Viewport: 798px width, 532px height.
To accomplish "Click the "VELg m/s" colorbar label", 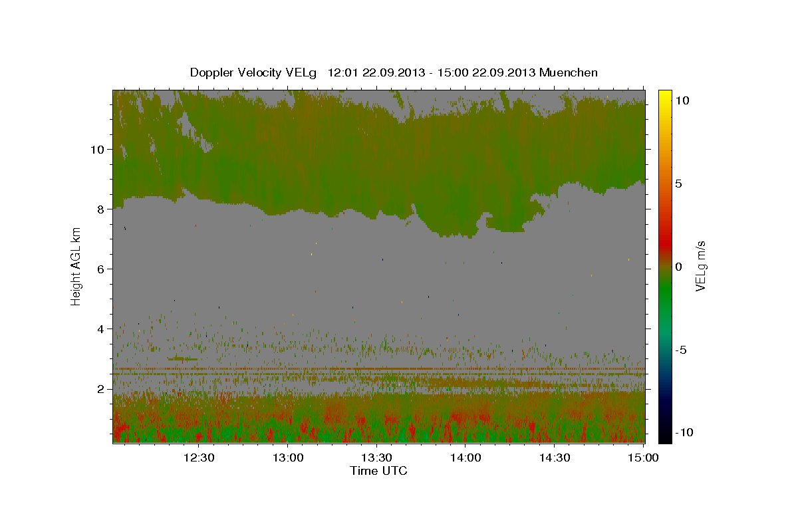I will click(x=700, y=266).
